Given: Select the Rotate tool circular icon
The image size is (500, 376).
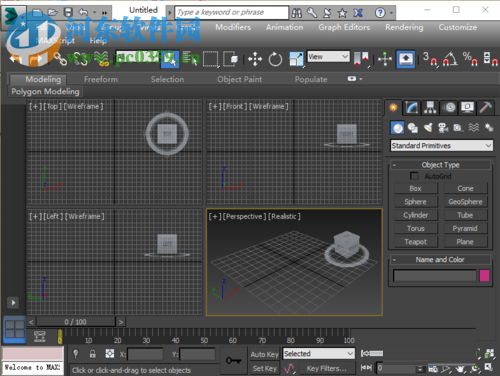Looking at the screenshot, I should (275, 59).
